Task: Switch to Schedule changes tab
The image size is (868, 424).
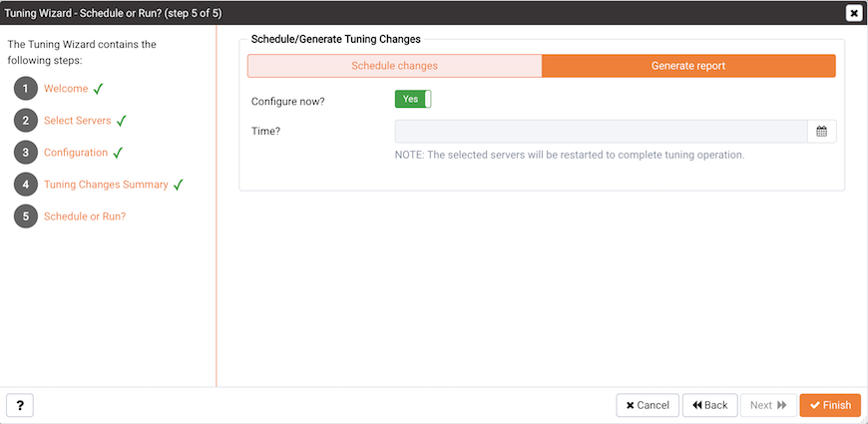Action: tap(395, 66)
